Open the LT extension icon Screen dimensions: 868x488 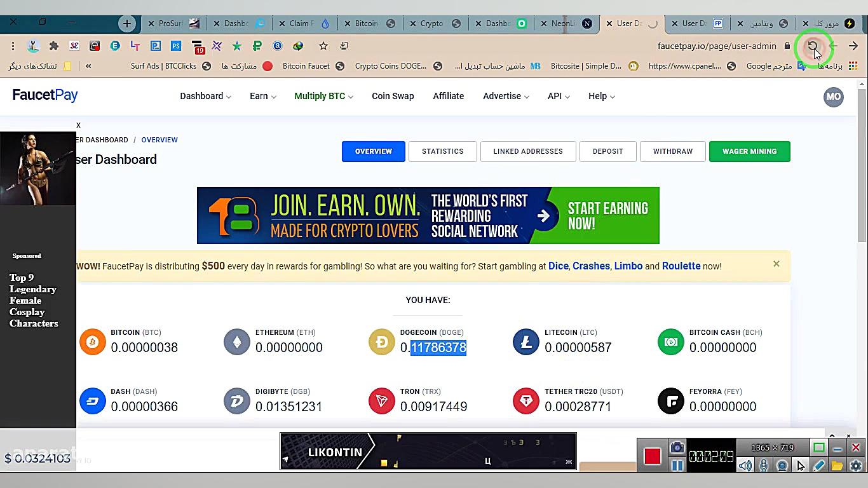pyautogui.click(x=135, y=46)
